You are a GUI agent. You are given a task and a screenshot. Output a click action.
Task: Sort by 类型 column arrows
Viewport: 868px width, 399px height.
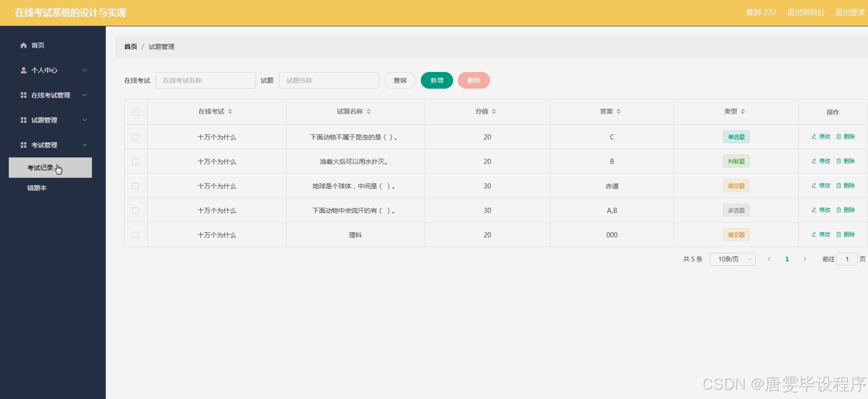click(x=743, y=111)
